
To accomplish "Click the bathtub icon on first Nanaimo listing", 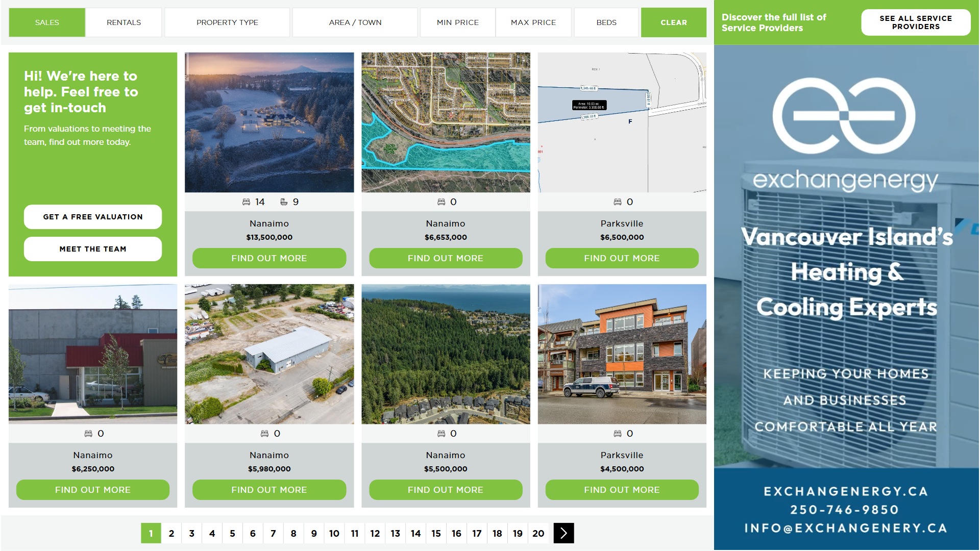I will pyautogui.click(x=284, y=202).
